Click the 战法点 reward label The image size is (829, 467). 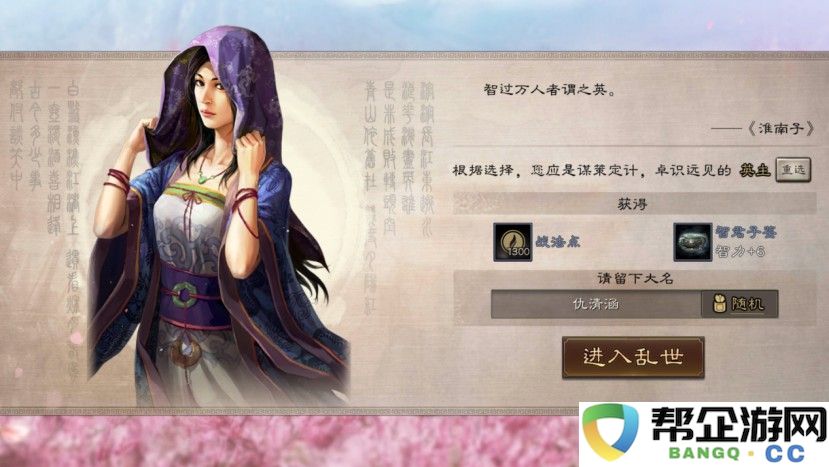[558, 242]
